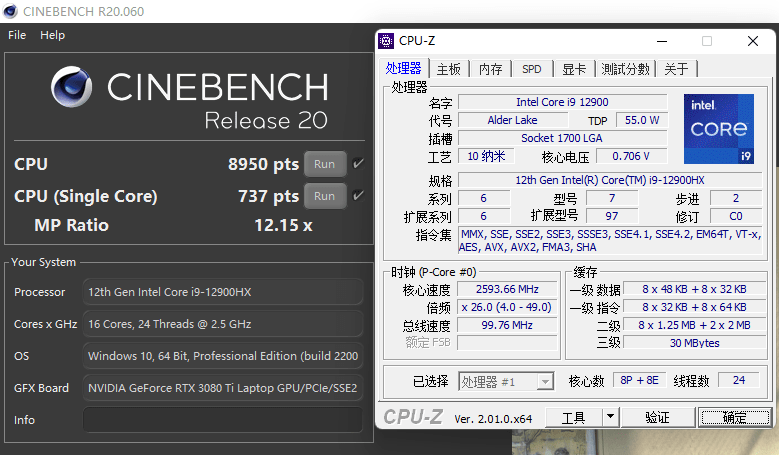Viewport: 779px width, 455px height.
Task: Click the Cores x GHz field
Action: point(223,324)
